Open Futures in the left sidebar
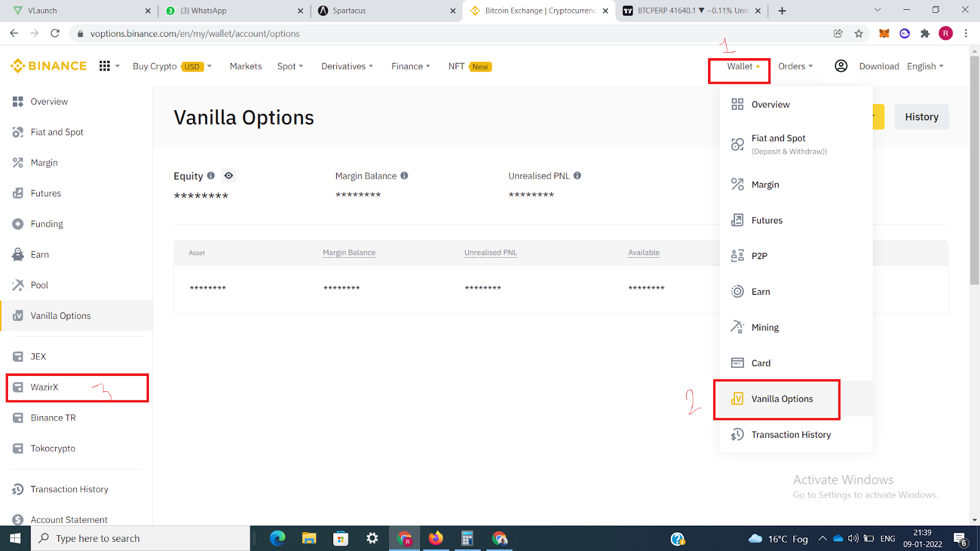The image size is (980, 551). [x=77, y=193]
